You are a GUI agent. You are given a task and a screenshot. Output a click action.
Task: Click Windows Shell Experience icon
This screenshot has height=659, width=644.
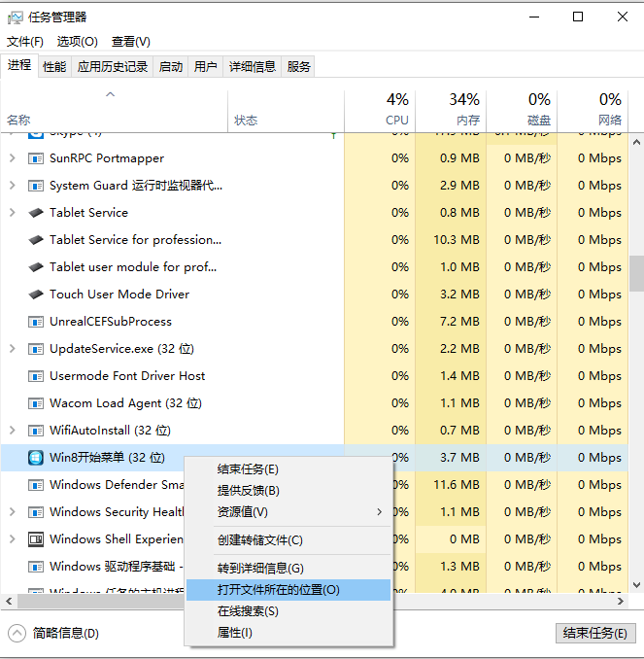36,539
